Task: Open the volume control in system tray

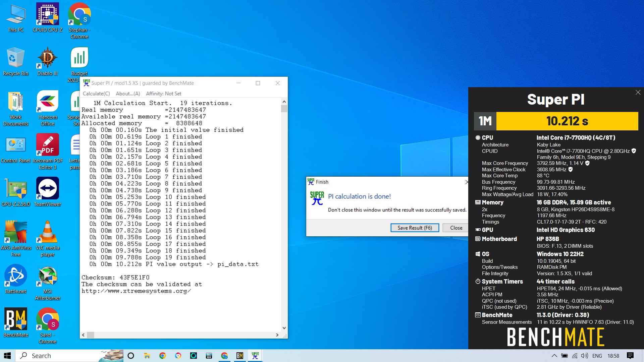Action: tap(585, 356)
